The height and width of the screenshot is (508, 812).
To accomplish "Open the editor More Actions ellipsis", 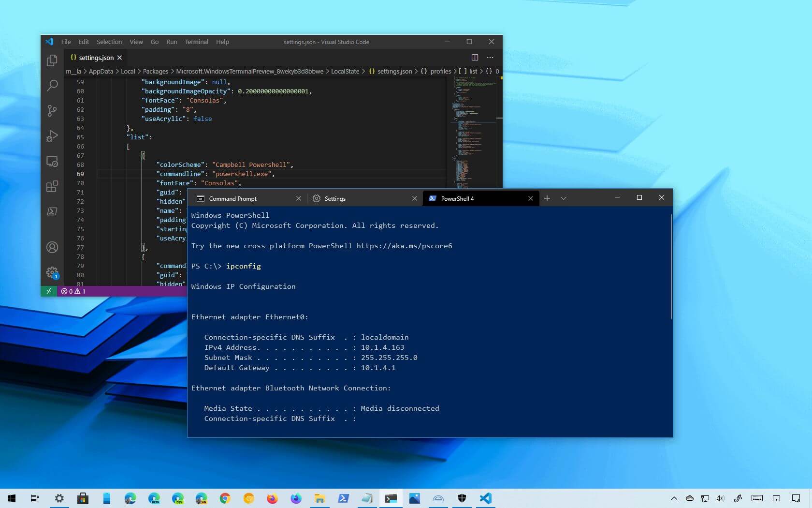I will [x=490, y=58].
